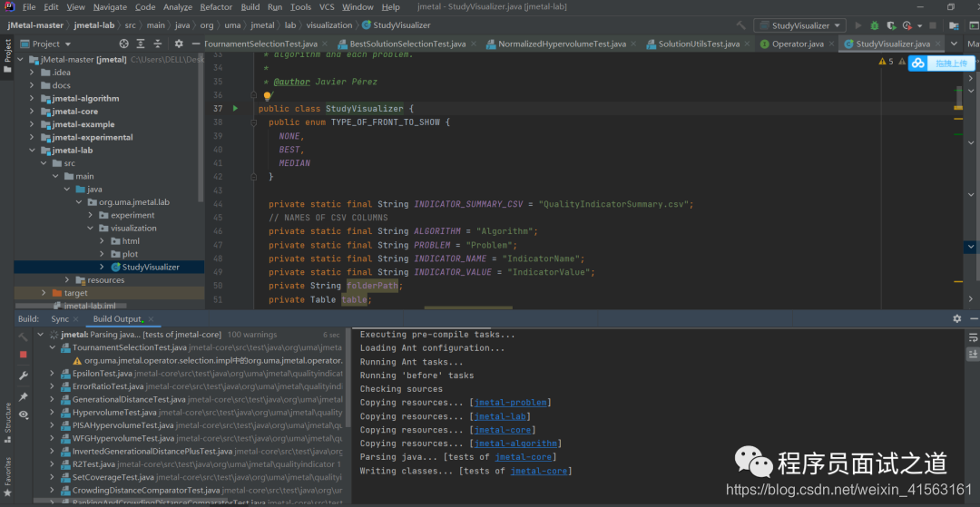Expand the target folder

[44, 293]
